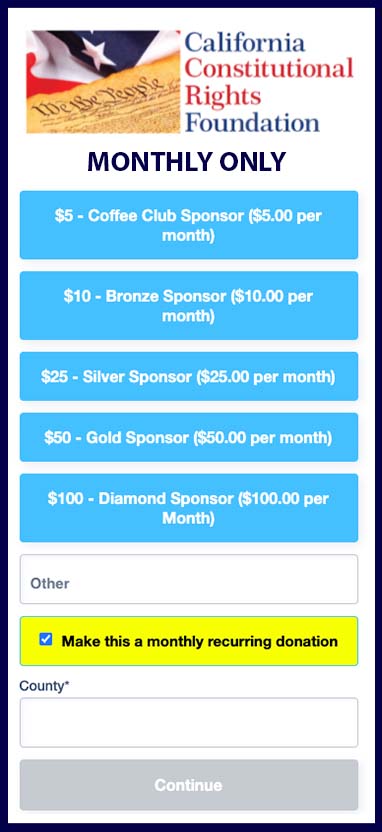Click the yellow highlighted recurring donation box
The image size is (382, 832).
click(189, 641)
